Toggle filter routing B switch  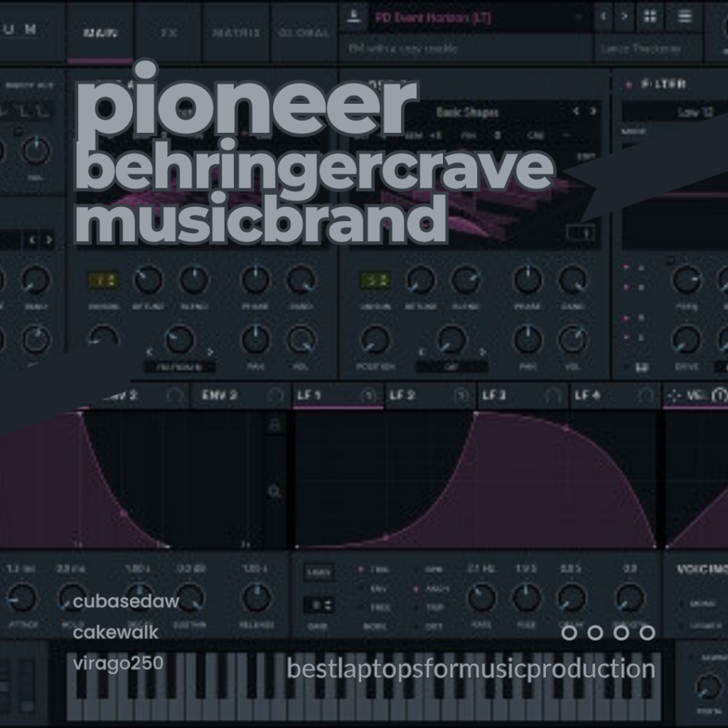(x=626, y=287)
